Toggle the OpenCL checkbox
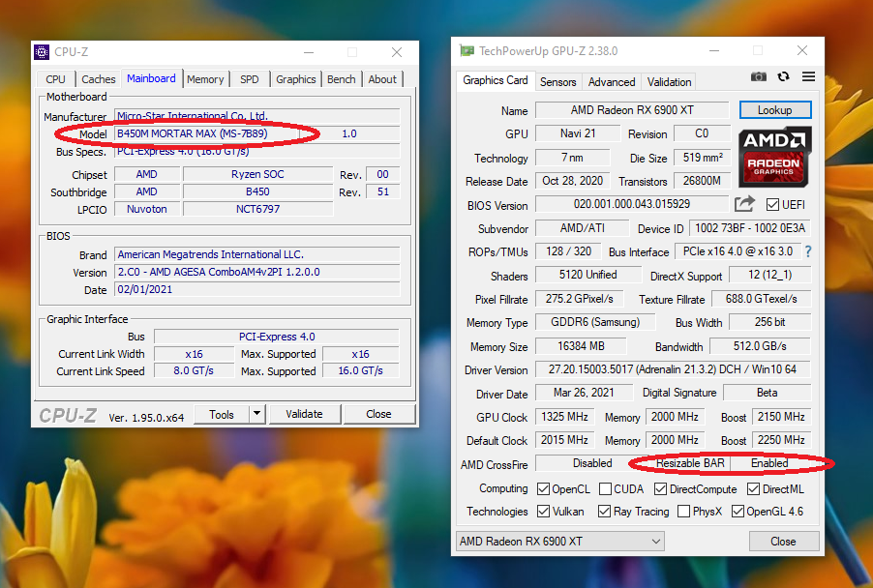Viewport: 873px width, 588px height. pyautogui.click(x=543, y=489)
